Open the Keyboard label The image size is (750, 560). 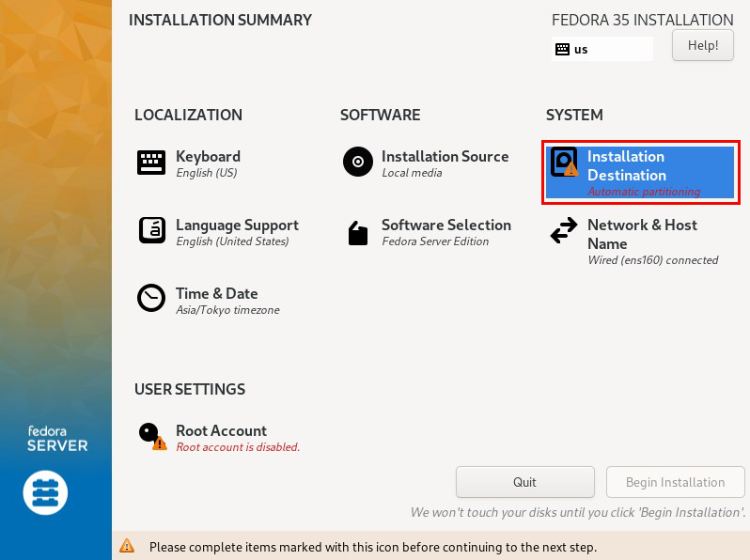(208, 156)
